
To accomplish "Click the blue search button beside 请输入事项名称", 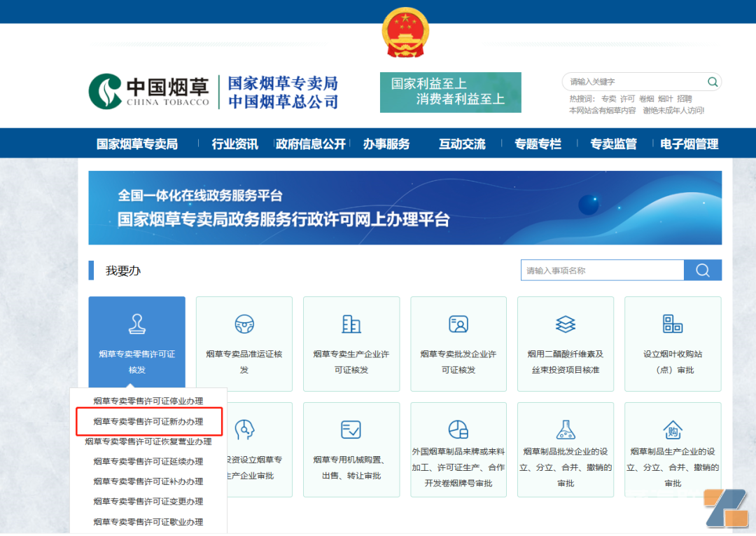I will click(x=703, y=270).
